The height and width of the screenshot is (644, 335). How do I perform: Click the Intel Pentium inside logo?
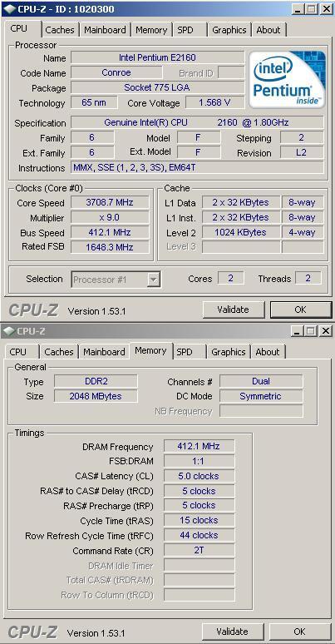[288, 79]
